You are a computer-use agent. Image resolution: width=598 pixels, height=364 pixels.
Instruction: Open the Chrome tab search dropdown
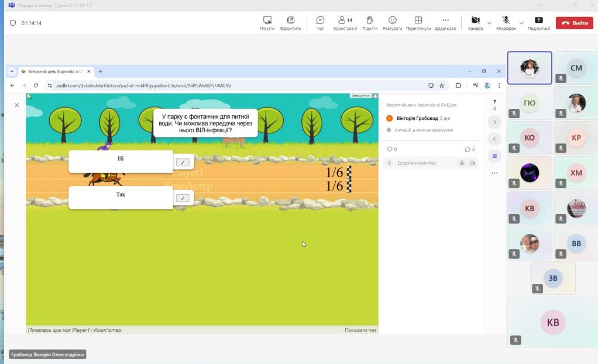pyautogui.click(x=12, y=71)
